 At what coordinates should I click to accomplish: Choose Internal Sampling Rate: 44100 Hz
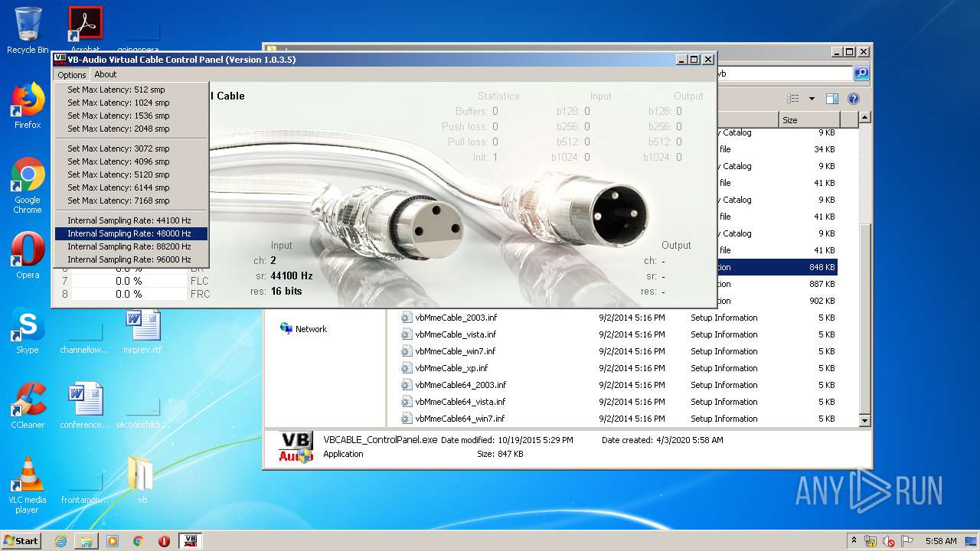coord(131,220)
